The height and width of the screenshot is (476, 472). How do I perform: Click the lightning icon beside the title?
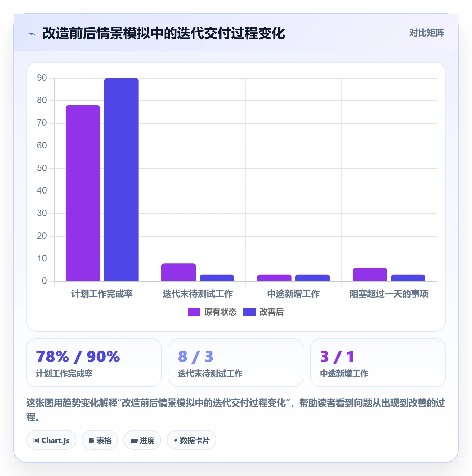pos(32,34)
